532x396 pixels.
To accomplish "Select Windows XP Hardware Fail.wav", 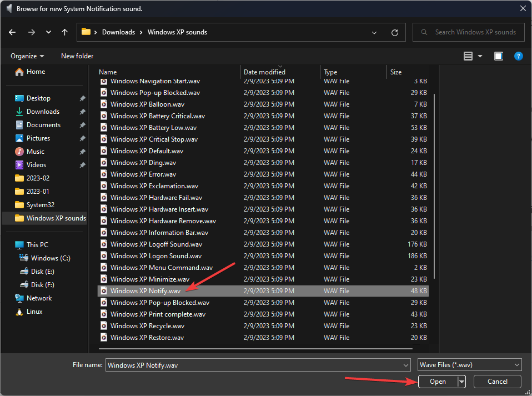I will click(x=156, y=198).
